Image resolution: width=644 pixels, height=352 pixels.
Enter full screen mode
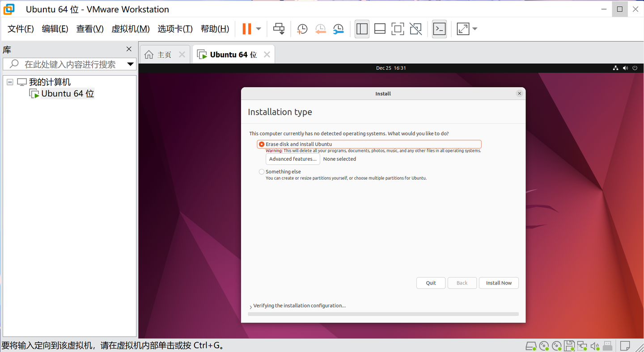[x=398, y=29]
